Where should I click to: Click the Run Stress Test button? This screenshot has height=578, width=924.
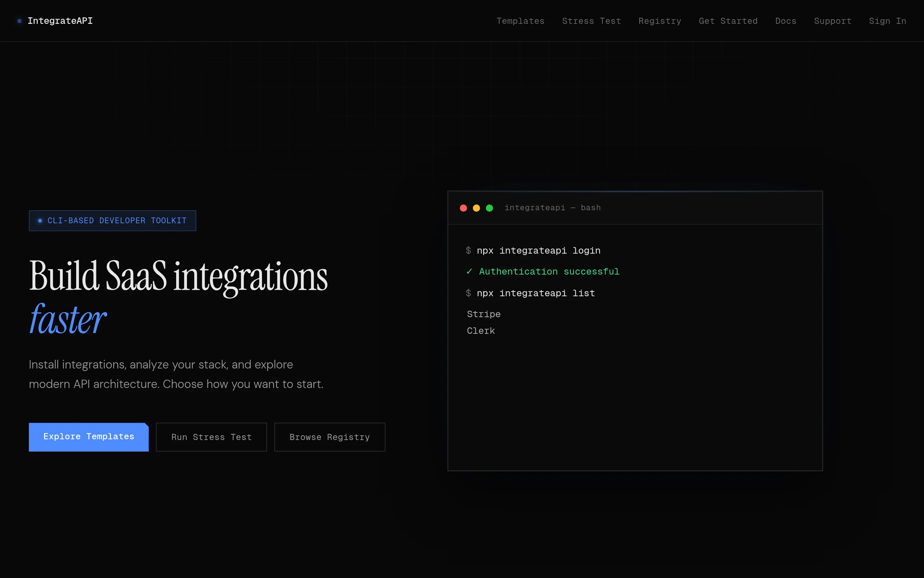211,437
